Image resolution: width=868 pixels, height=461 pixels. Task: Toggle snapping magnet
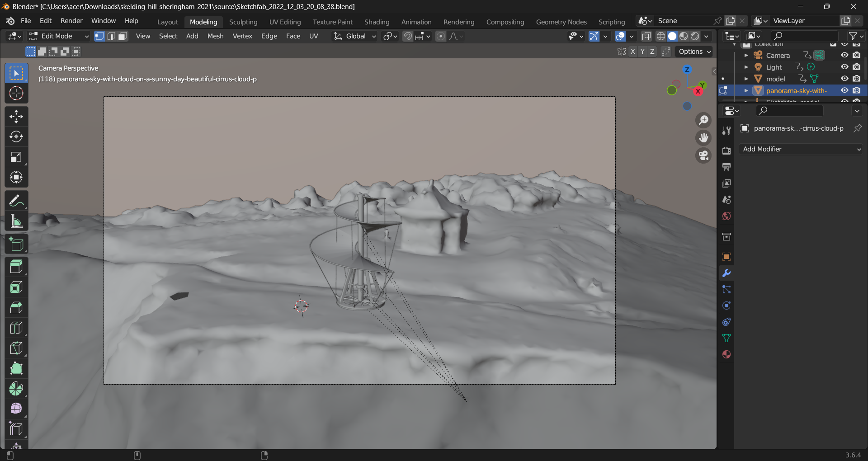(408, 36)
